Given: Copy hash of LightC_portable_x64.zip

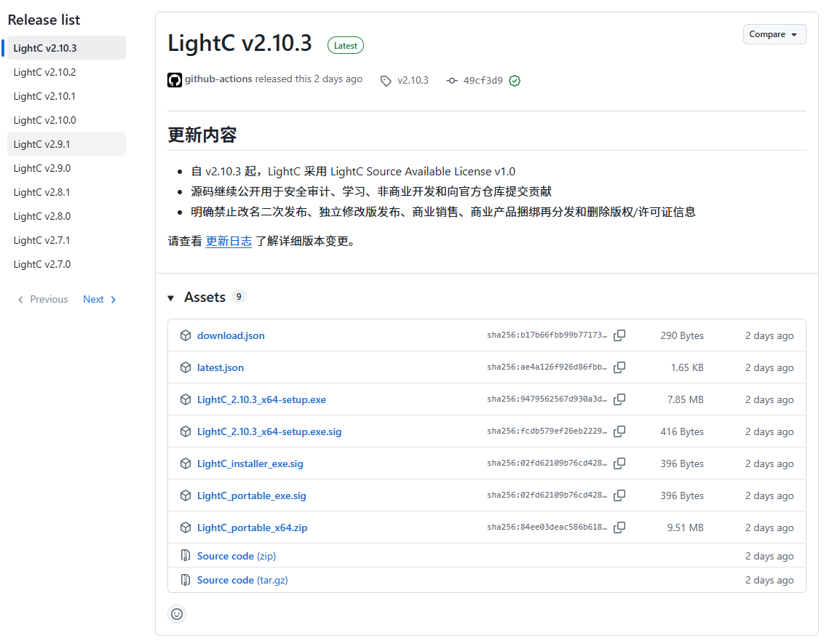Looking at the screenshot, I should coord(619,527).
